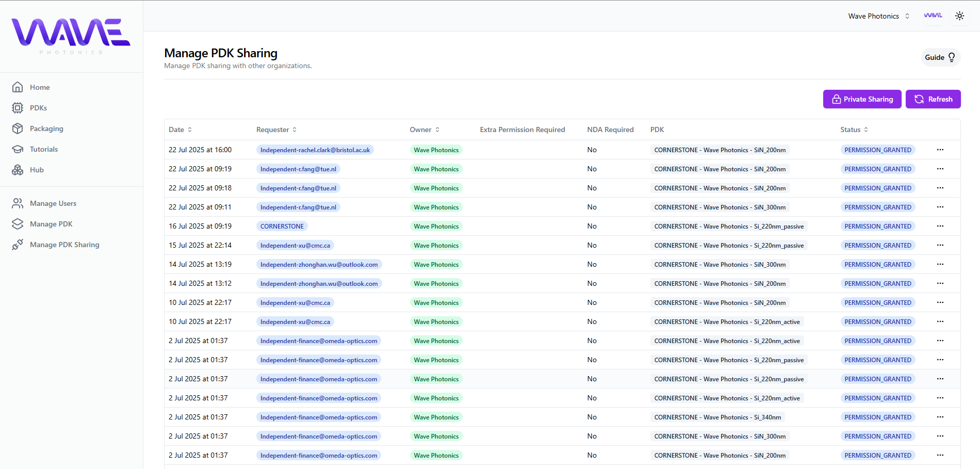Click the Home menu label
The image size is (980, 469).
[x=40, y=87]
